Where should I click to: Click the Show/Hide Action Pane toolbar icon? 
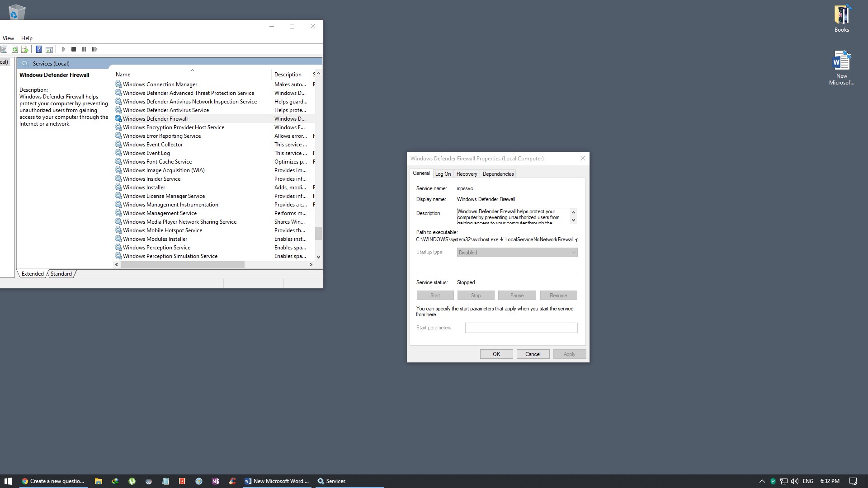point(49,49)
